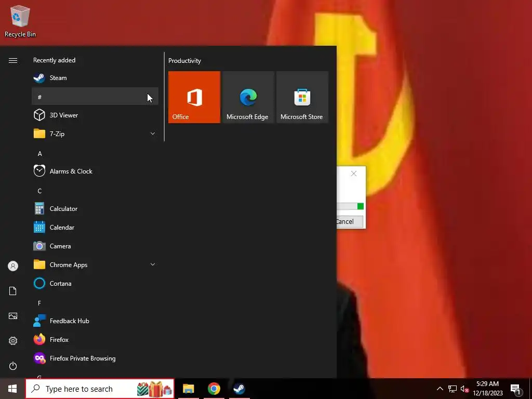Open the Microsoft Edge tile
The height and width of the screenshot is (399, 532).
tap(248, 97)
